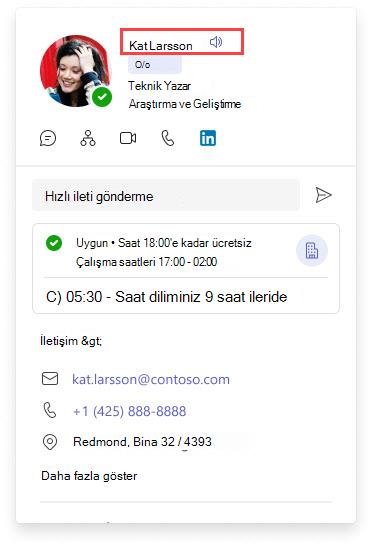Send the quick message arrow icon

pyautogui.click(x=323, y=195)
